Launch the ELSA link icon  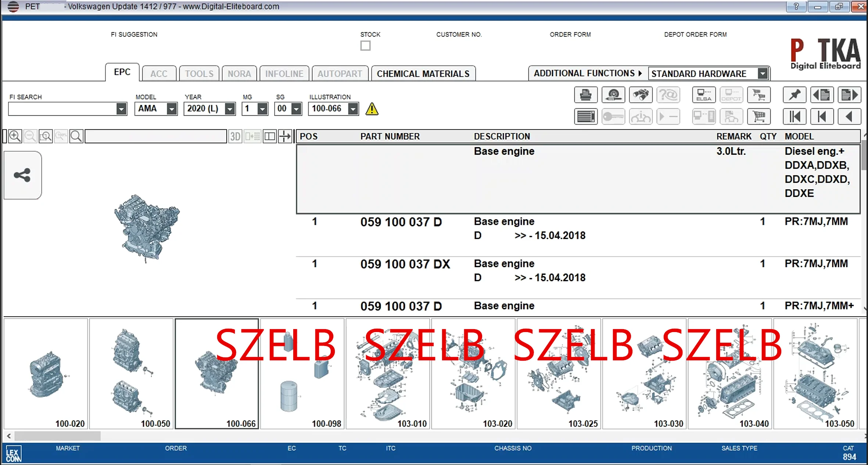coord(703,95)
